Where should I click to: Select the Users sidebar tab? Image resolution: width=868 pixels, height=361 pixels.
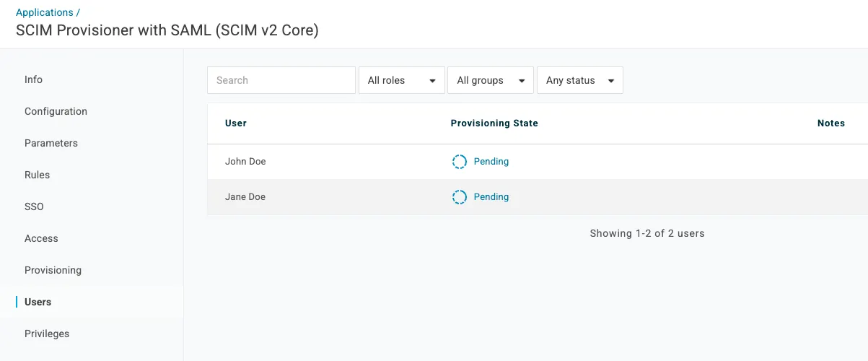coord(38,302)
